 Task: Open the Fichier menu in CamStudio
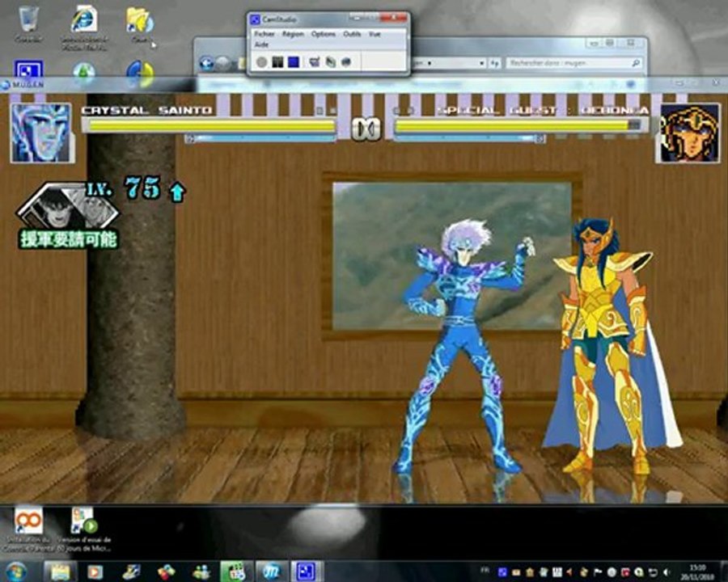coord(265,34)
